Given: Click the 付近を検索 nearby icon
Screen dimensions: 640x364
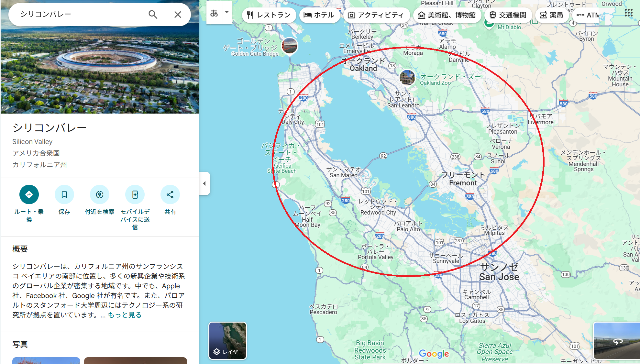Looking at the screenshot, I should (x=100, y=194).
